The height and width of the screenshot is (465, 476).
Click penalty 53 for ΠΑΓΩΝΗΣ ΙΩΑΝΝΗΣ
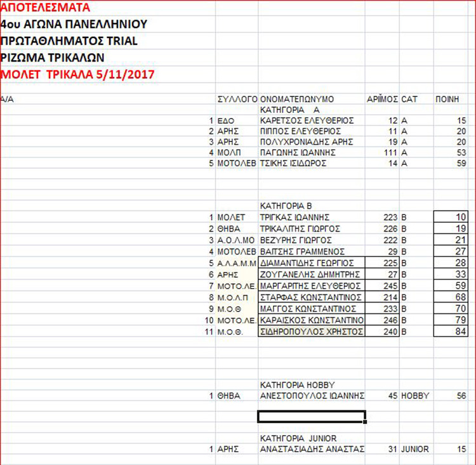461,152
